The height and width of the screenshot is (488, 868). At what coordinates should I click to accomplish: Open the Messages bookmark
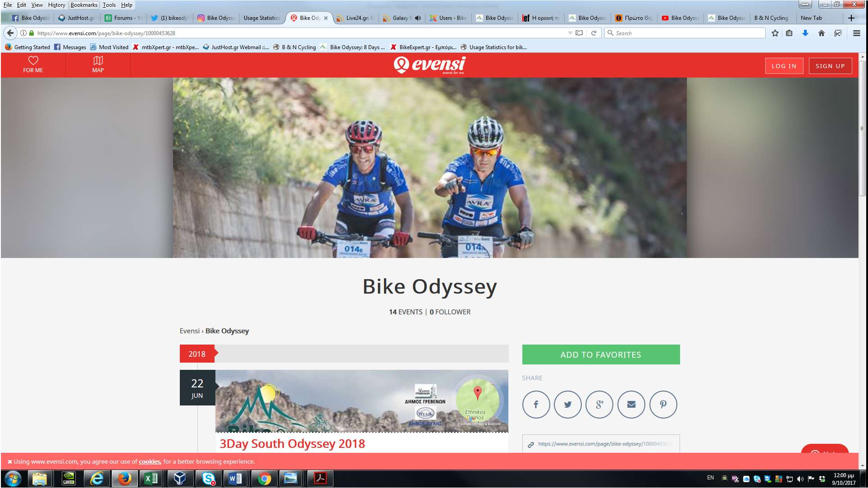pyautogui.click(x=70, y=47)
